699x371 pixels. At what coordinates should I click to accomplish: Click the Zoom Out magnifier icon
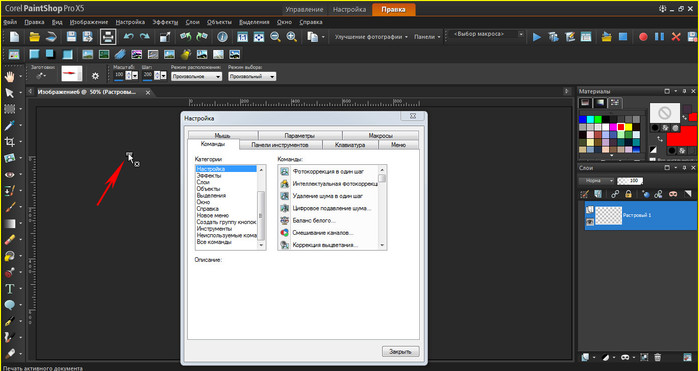point(275,37)
